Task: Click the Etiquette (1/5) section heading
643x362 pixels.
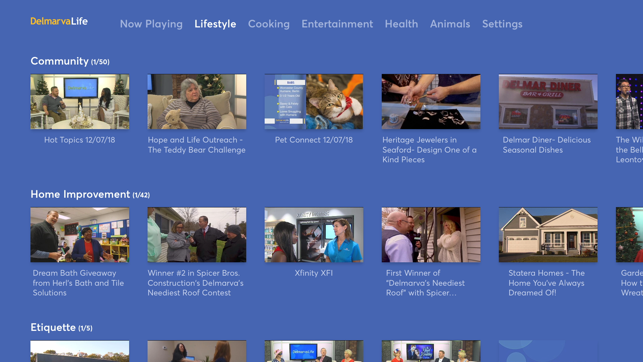Action: click(x=62, y=328)
